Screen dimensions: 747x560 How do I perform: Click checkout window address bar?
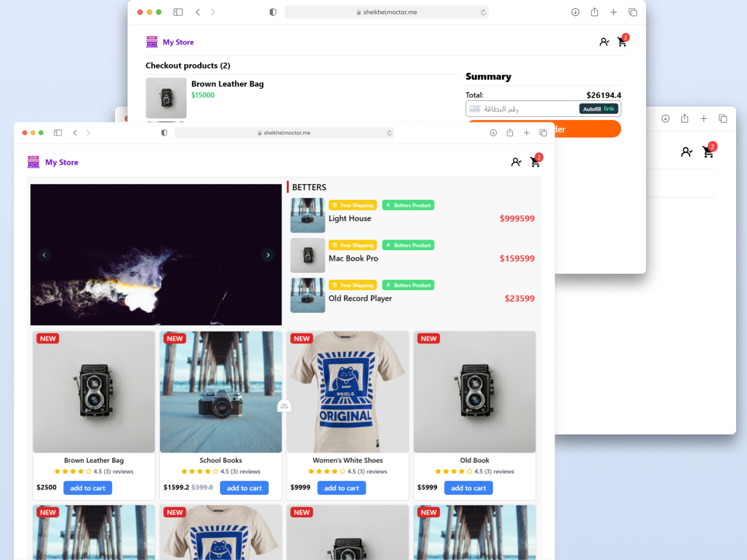[x=387, y=12]
